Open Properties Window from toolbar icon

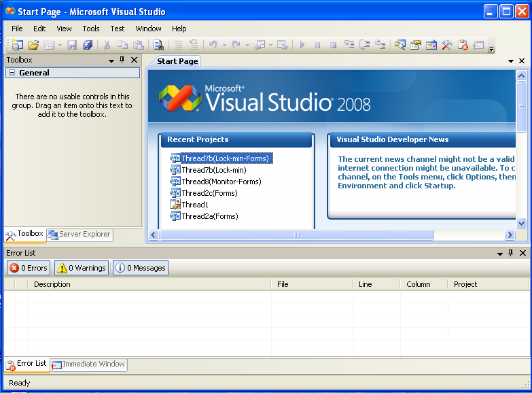coord(416,45)
